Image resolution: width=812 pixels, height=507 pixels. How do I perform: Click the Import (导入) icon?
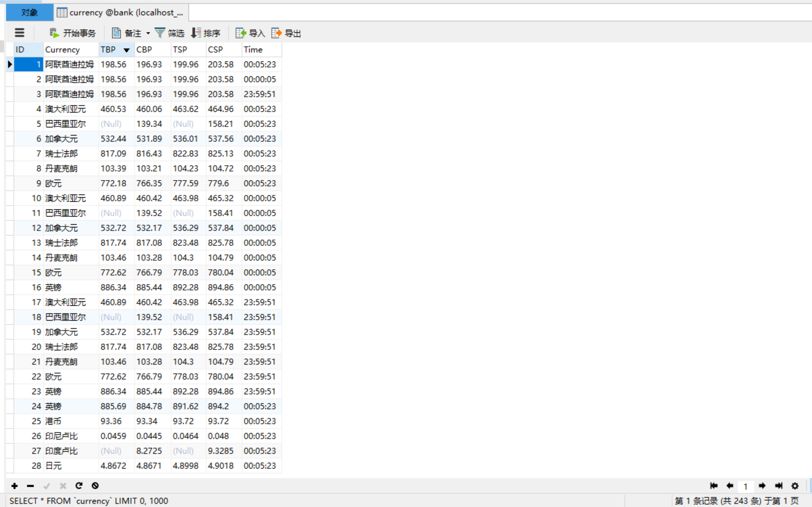point(250,33)
